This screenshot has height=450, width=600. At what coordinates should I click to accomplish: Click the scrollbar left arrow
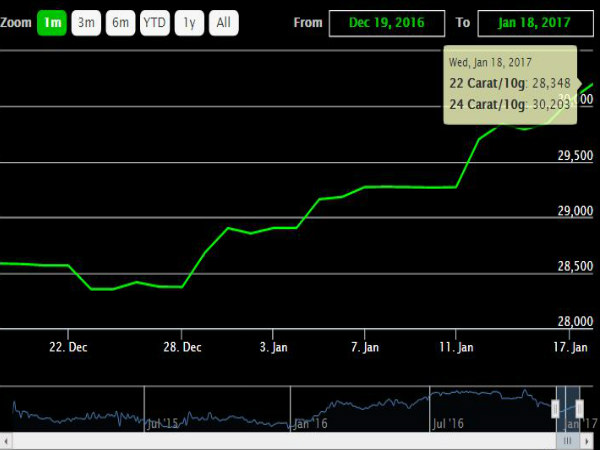[6, 440]
